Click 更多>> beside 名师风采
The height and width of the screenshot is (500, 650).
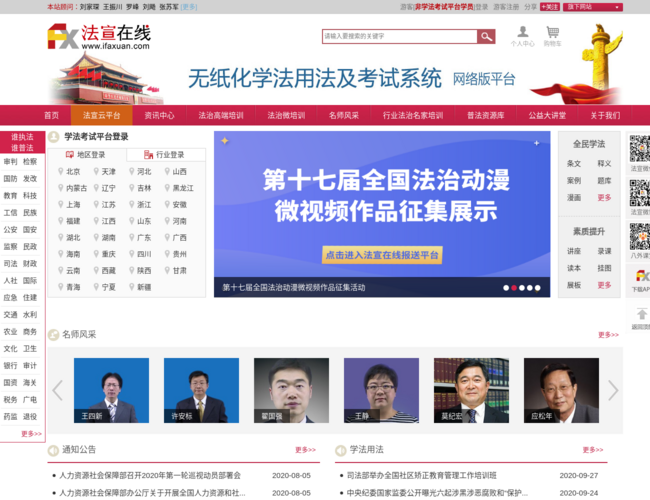608,335
